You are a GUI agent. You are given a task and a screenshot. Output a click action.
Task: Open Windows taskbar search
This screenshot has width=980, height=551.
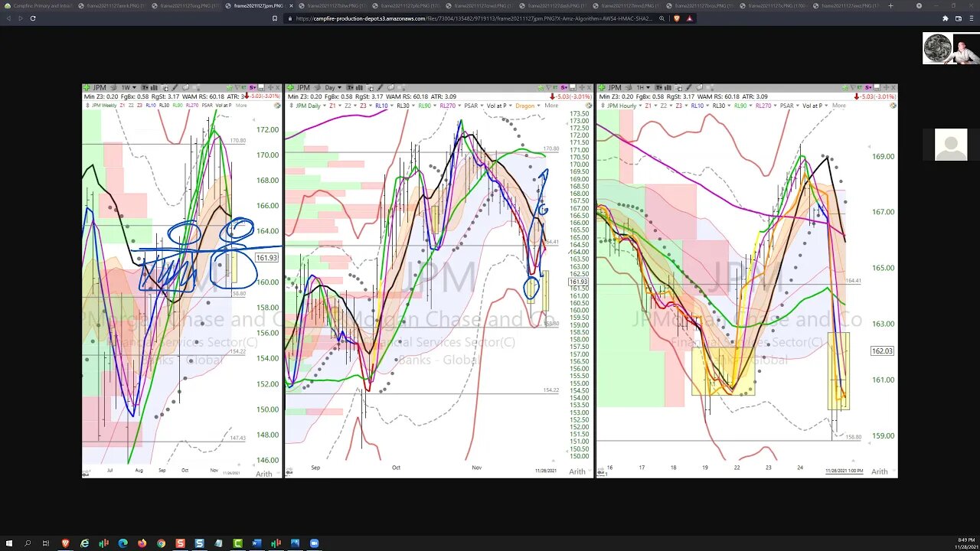28,543
